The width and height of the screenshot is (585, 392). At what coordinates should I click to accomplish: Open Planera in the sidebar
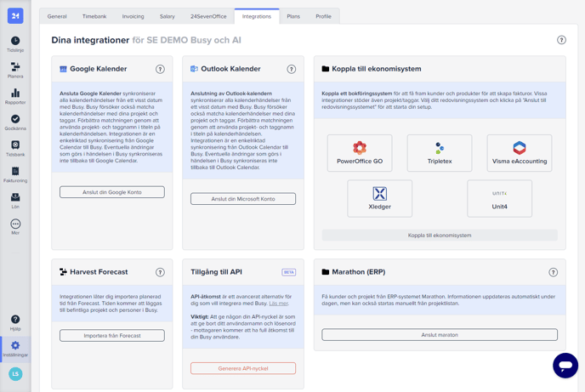point(15,70)
